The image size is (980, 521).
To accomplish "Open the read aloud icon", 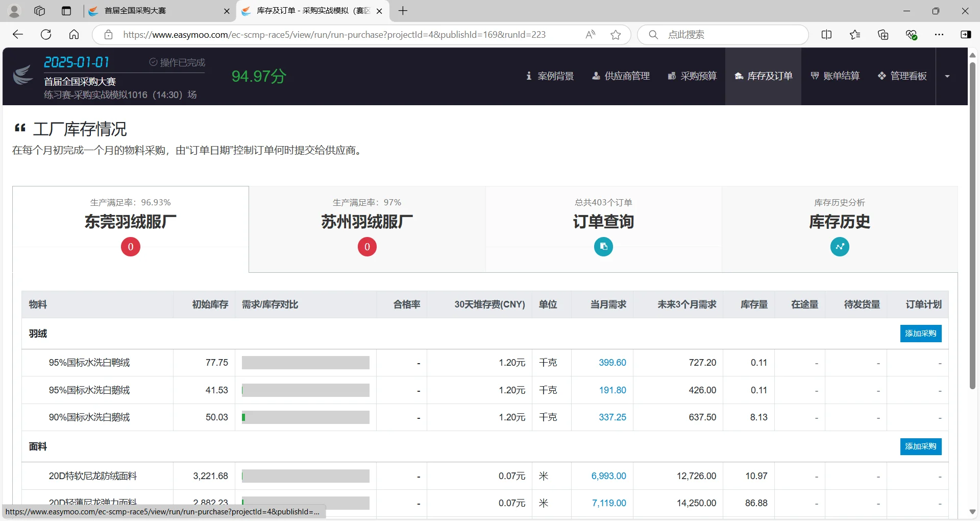I will pyautogui.click(x=591, y=35).
